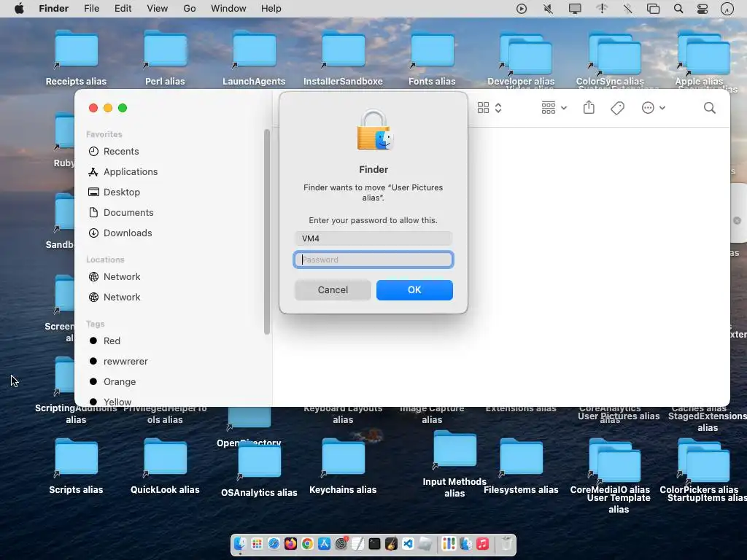Open GarageBand from the Dock
The height and width of the screenshot is (560, 747).
(x=391, y=543)
